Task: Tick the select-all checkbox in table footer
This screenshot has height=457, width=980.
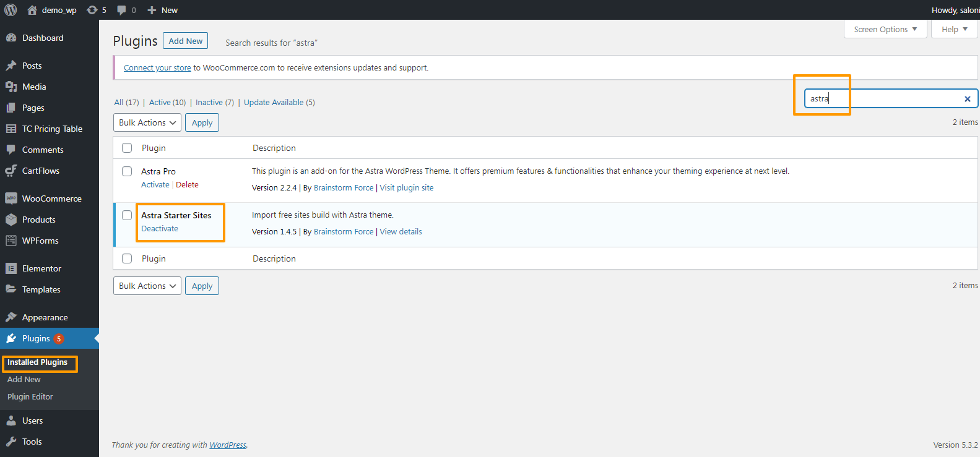Action: pyautogui.click(x=127, y=258)
